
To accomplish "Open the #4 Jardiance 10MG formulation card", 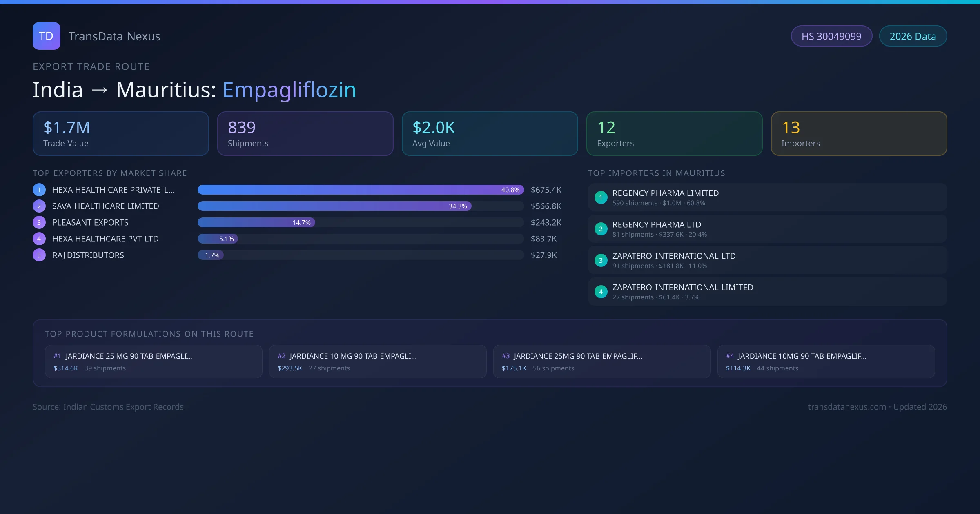I will click(x=826, y=361).
